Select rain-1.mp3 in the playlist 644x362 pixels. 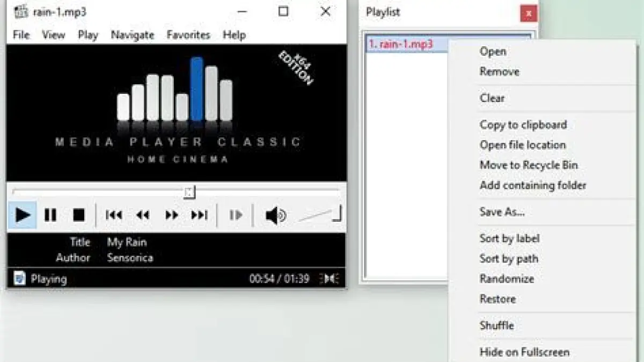[400, 45]
